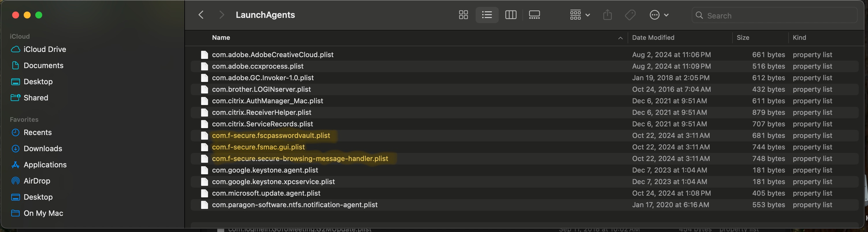This screenshot has width=868, height=232.
Task: Open Applications in the sidebar
Action: 45,165
